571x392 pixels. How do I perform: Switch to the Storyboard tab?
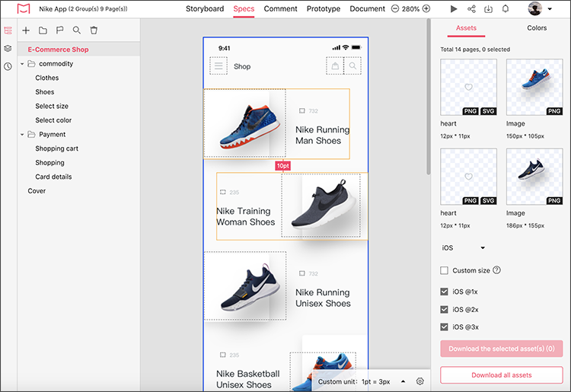pyautogui.click(x=205, y=8)
